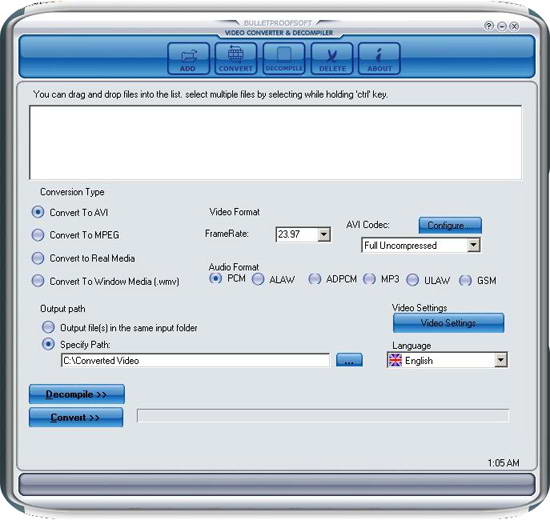Screen dimensions: 550x520
Task: Close the Video Converter window
Action: coord(515,26)
